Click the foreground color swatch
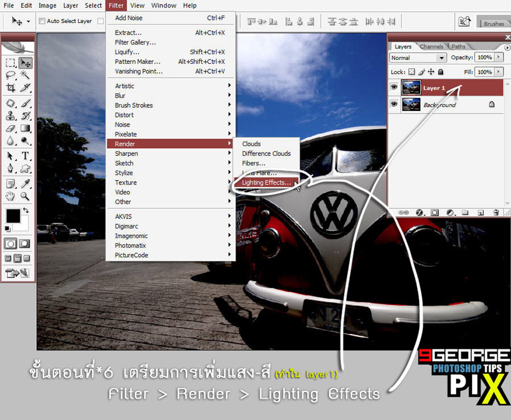Screen dimensions: 511x420 point(13,216)
